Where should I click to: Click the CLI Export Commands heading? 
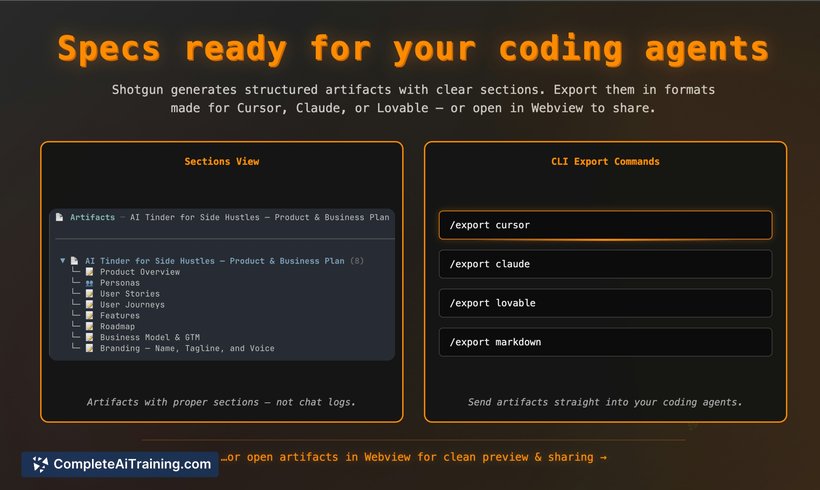[x=605, y=162]
